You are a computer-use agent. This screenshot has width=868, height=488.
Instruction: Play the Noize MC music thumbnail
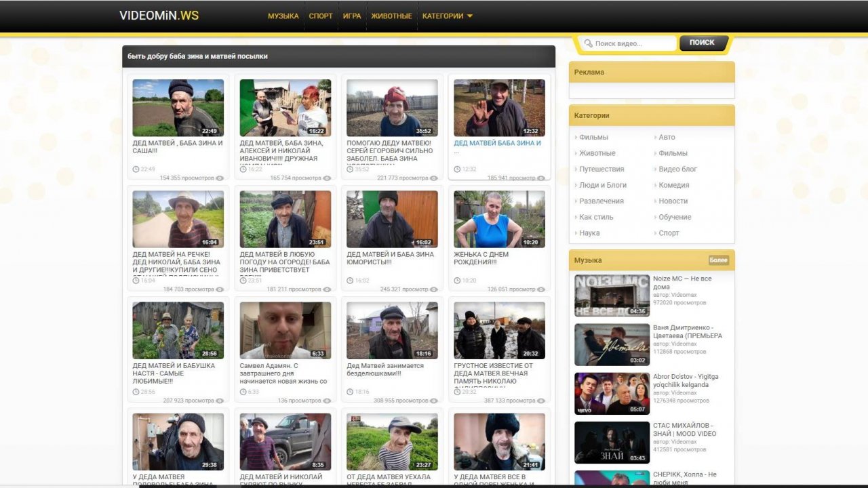612,296
